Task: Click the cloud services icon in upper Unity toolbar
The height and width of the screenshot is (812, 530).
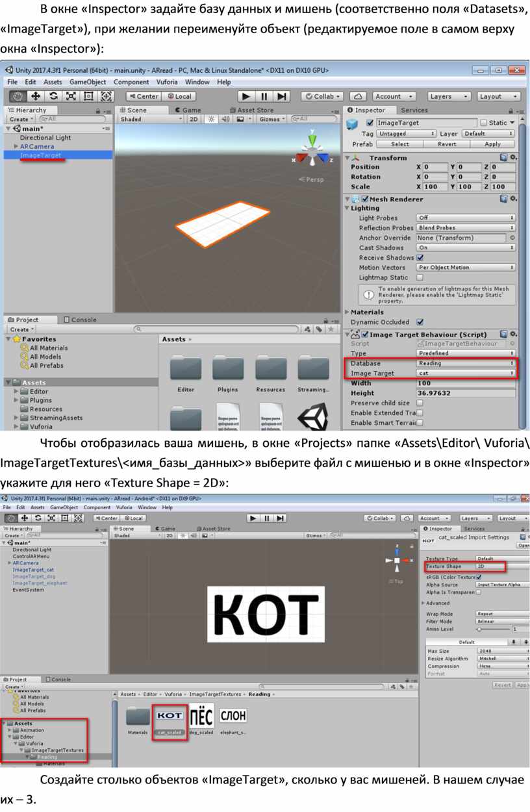Action: click(359, 96)
